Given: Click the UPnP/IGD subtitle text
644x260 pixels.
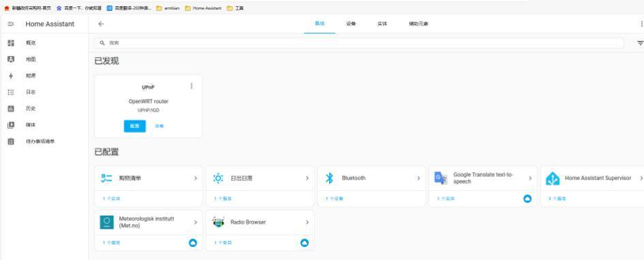Looking at the screenshot, I should pyautogui.click(x=149, y=111).
